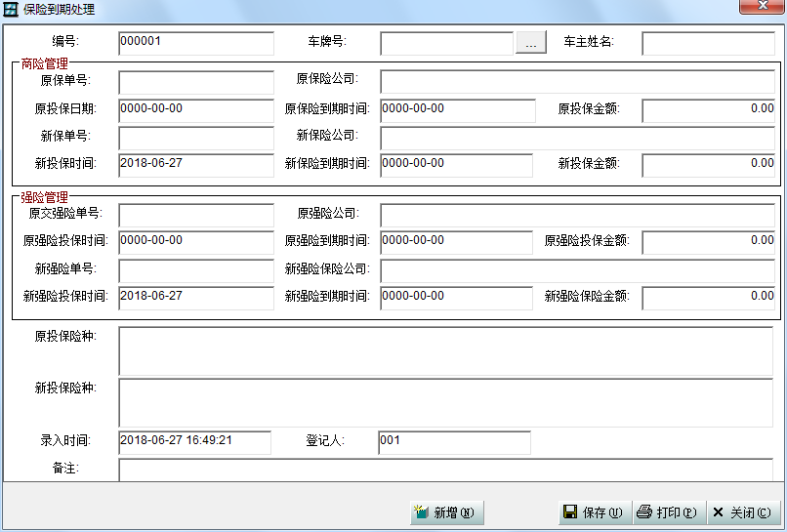Click the 原强险投保时间 date field

coord(196,242)
